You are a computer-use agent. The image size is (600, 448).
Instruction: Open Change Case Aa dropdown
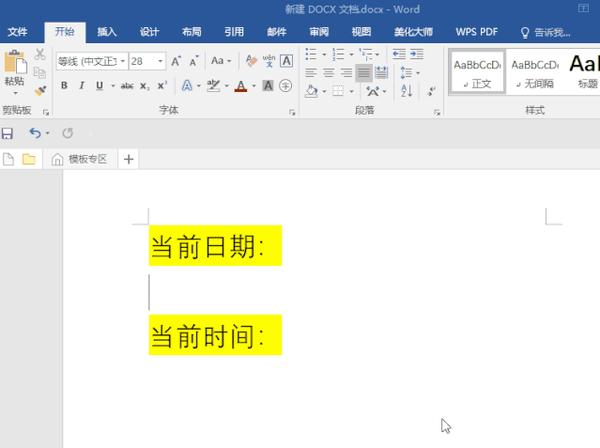[x=221, y=61]
